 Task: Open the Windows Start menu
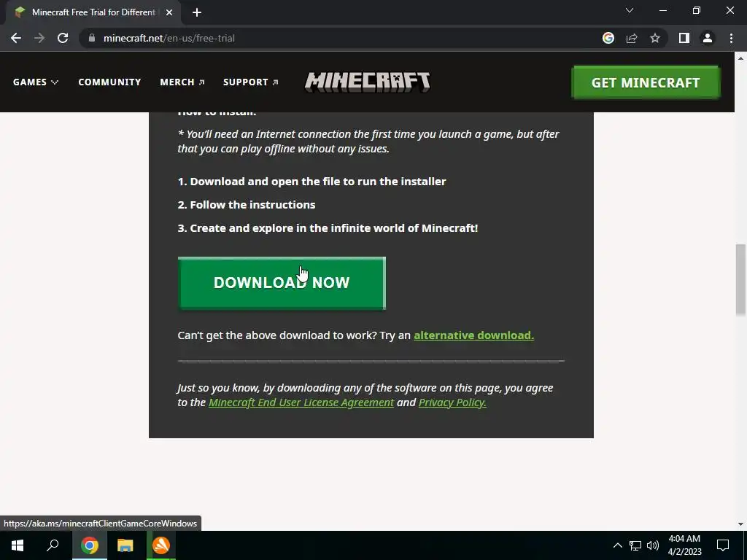pos(18,545)
